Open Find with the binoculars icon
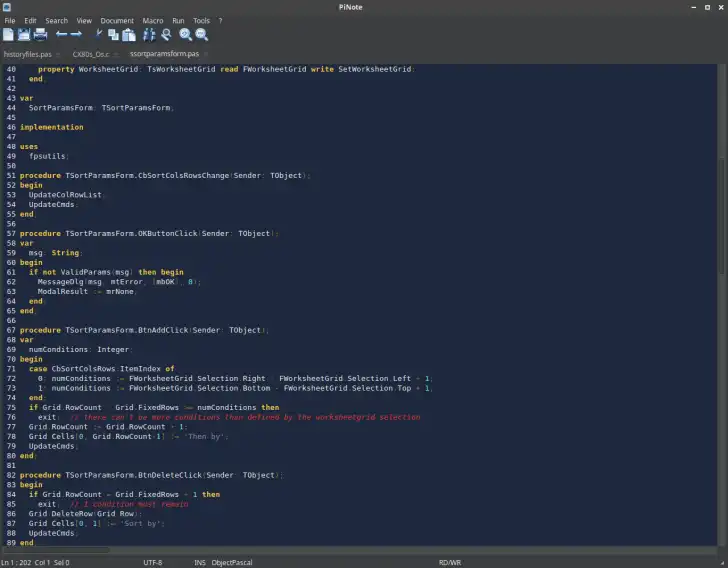The image size is (728, 568). pos(149,34)
